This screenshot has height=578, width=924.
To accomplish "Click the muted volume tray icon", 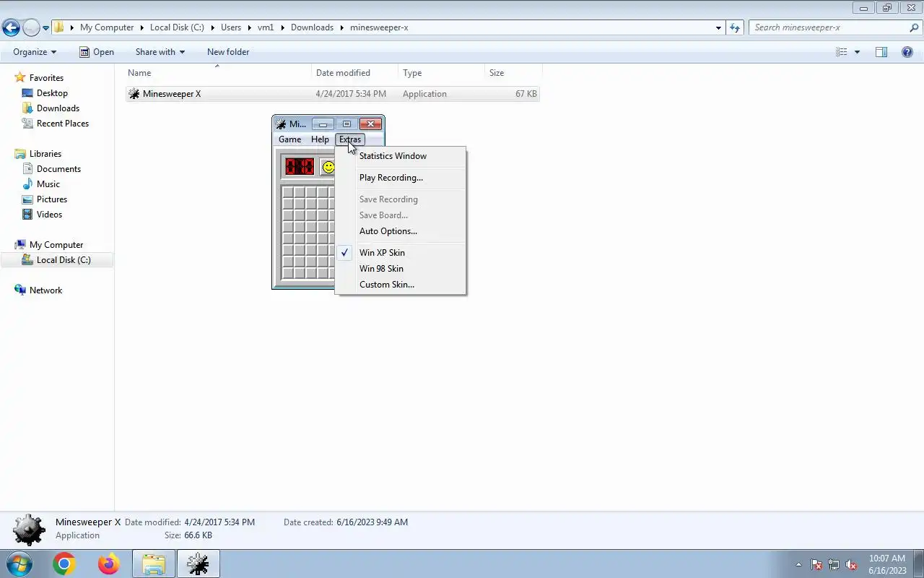I will click(x=851, y=565).
